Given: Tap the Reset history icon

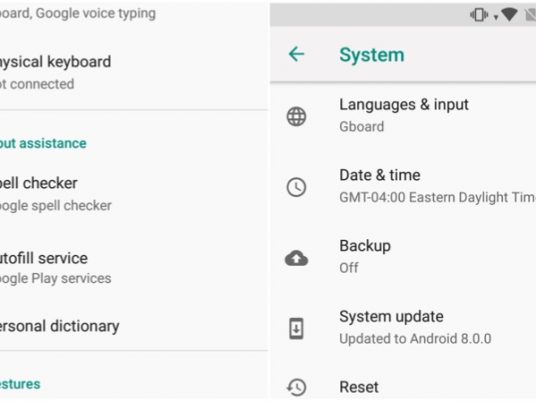Looking at the screenshot, I should [x=296, y=387].
